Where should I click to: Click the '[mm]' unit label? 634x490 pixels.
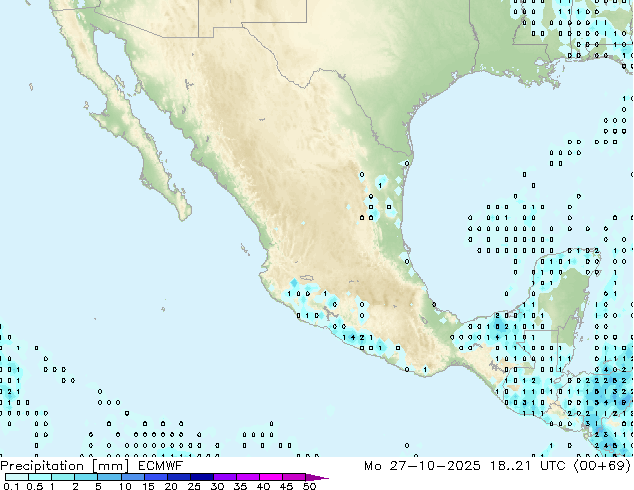point(110,466)
